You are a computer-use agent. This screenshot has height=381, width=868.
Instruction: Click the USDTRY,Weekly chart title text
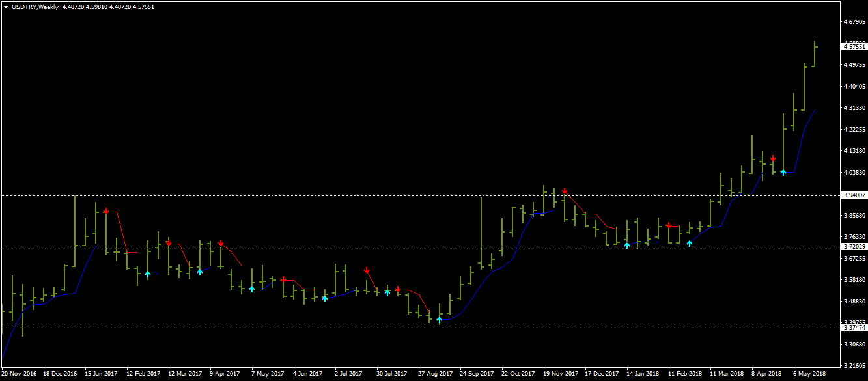35,7
